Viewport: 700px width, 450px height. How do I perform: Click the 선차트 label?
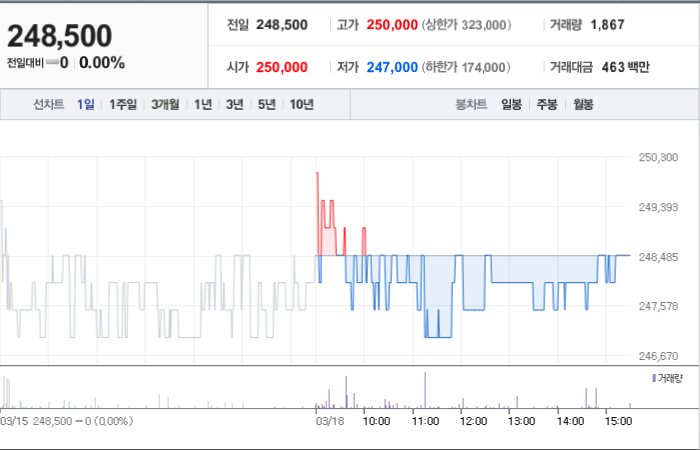tap(49, 104)
